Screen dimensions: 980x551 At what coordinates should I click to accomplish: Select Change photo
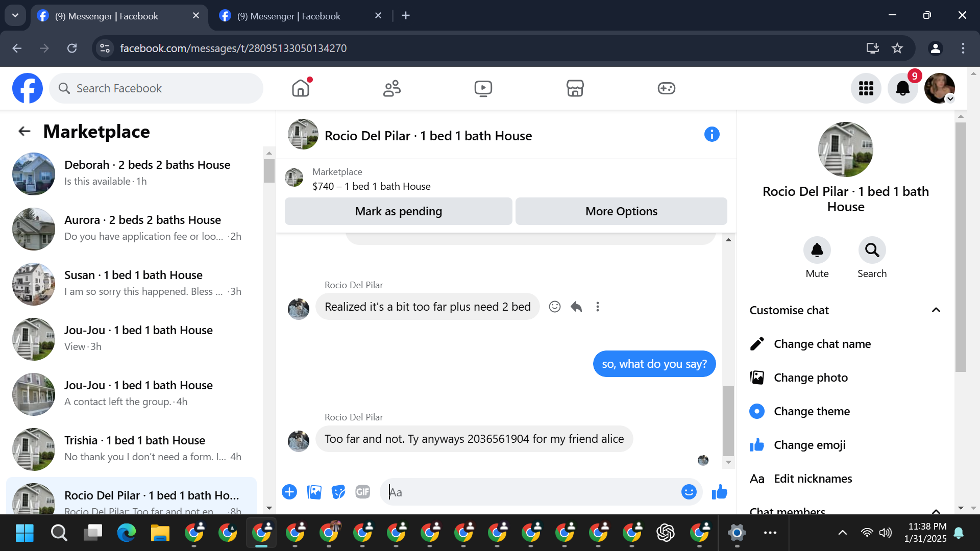[x=846, y=378]
